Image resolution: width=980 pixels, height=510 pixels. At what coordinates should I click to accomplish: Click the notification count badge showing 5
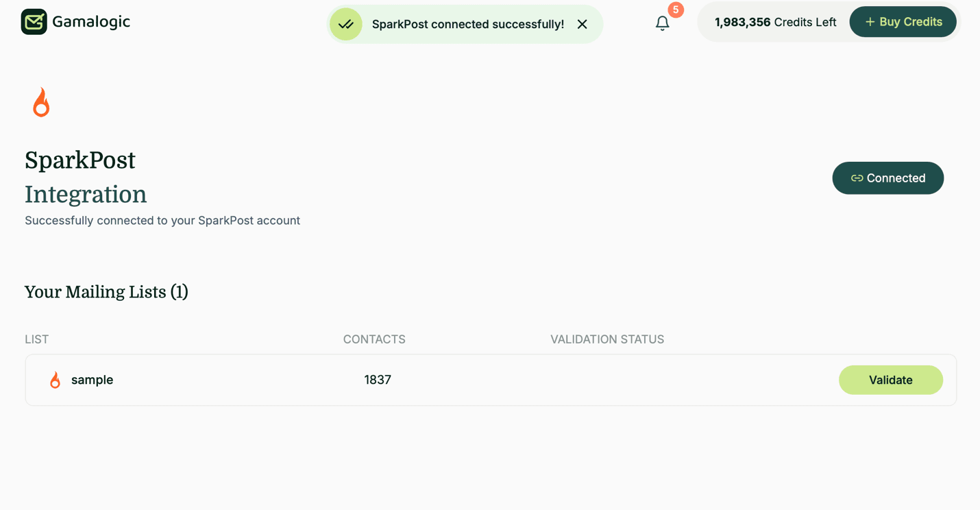pos(676,10)
